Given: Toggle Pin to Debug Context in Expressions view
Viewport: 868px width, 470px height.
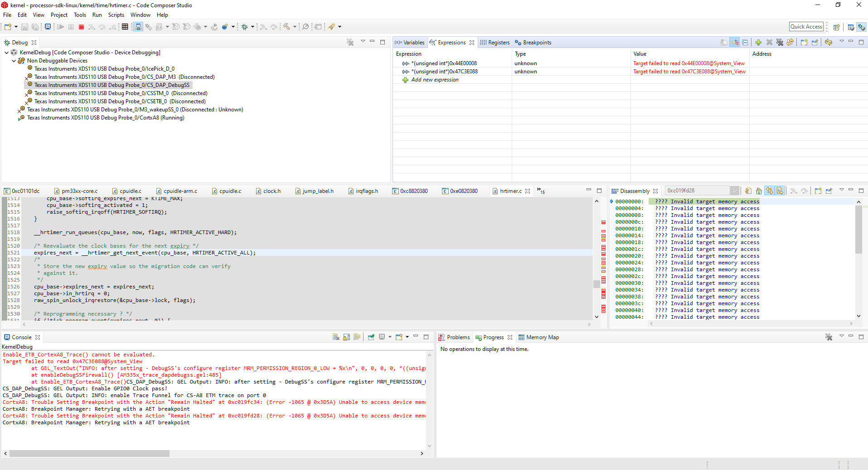Looking at the screenshot, I should coord(815,43).
